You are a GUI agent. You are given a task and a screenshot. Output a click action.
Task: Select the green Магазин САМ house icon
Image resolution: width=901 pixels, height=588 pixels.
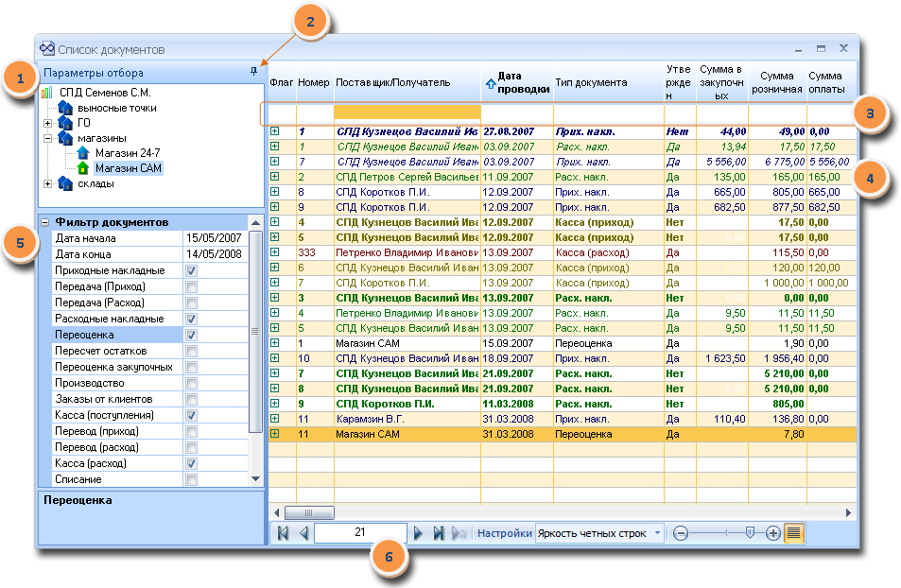pyautogui.click(x=83, y=168)
